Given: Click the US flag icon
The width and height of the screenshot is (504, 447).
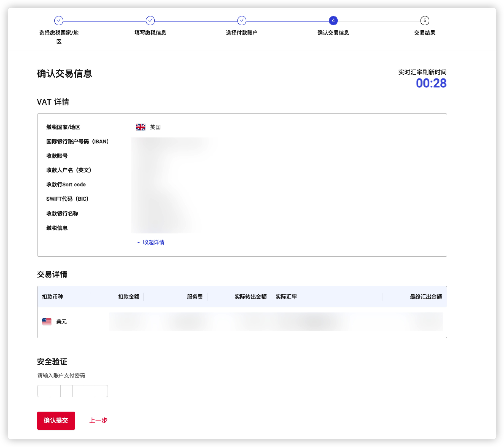Looking at the screenshot, I should pos(47,322).
